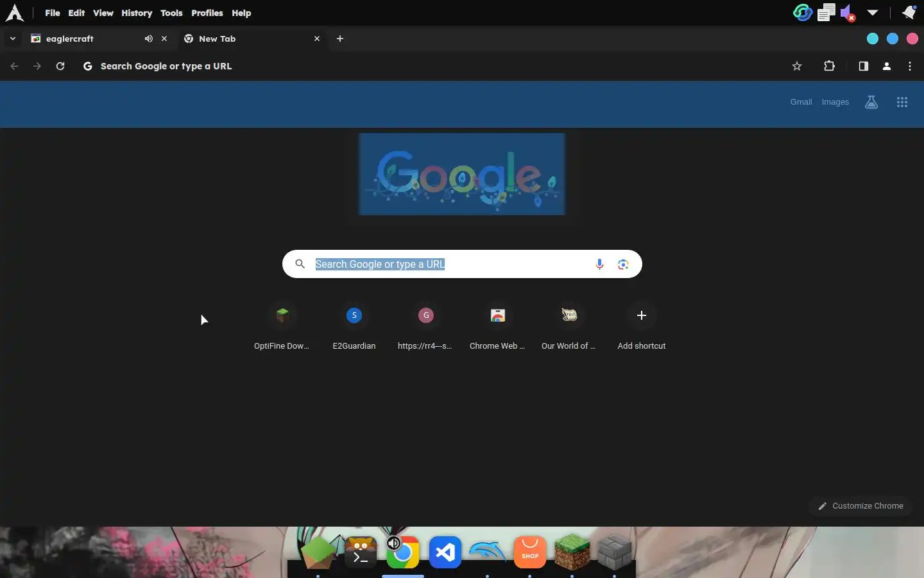This screenshot has height=578, width=924.
Task: Open the stone brick block app in dock
Action: (x=615, y=552)
